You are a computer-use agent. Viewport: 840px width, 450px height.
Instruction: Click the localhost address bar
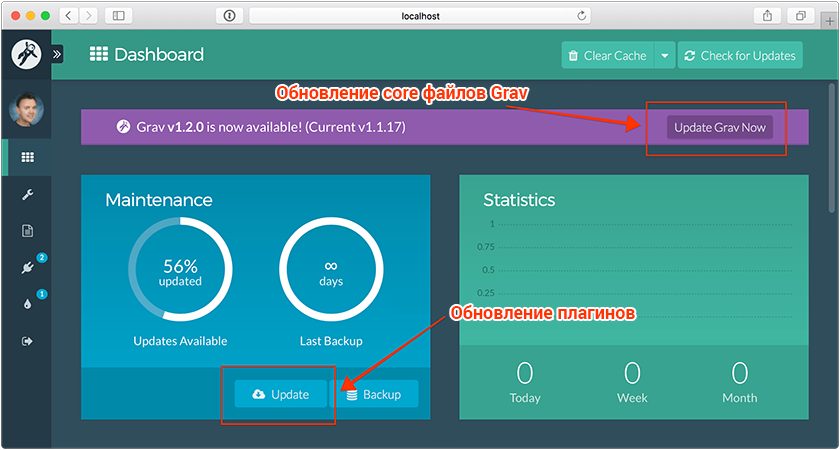pos(421,16)
